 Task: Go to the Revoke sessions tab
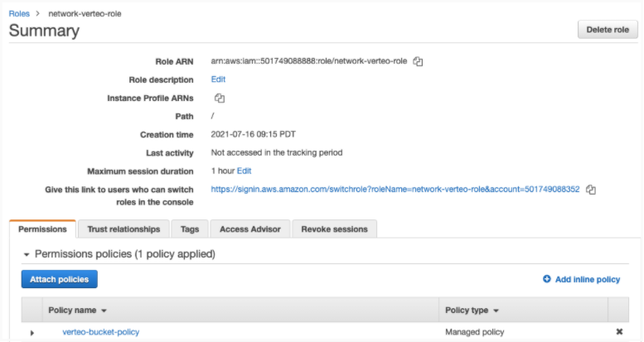[336, 229]
